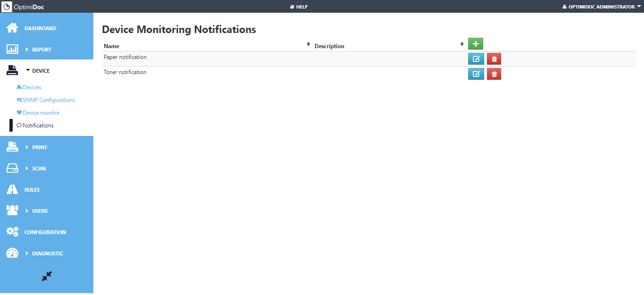Viewport: 644px width, 295px height.
Task: Open Rules from the sidebar
Action: [x=32, y=190]
